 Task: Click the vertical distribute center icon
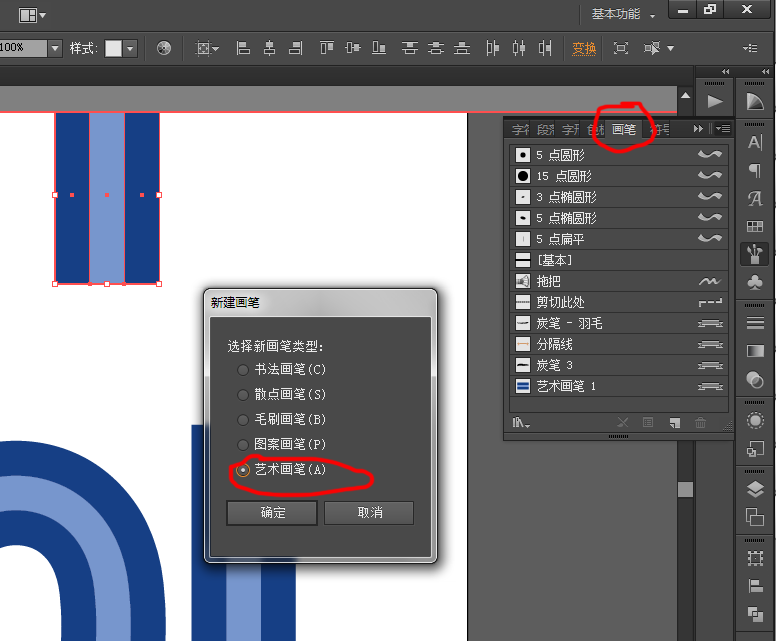pyautogui.click(x=436, y=48)
